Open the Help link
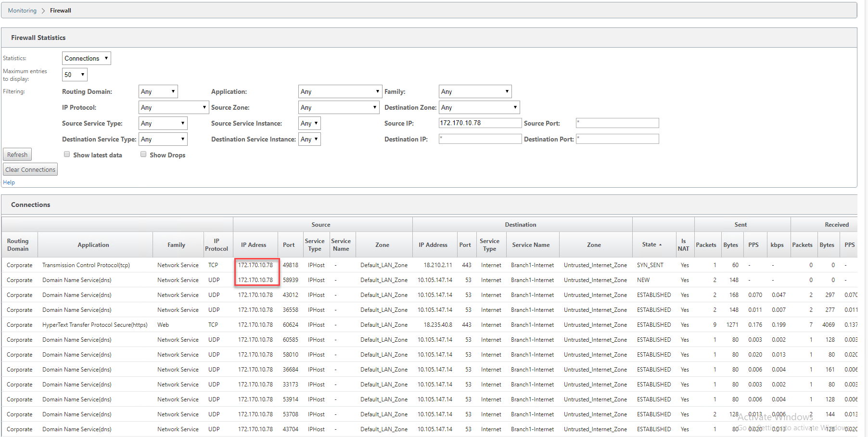Viewport: 868px width, 437px height. (x=9, y=182)
